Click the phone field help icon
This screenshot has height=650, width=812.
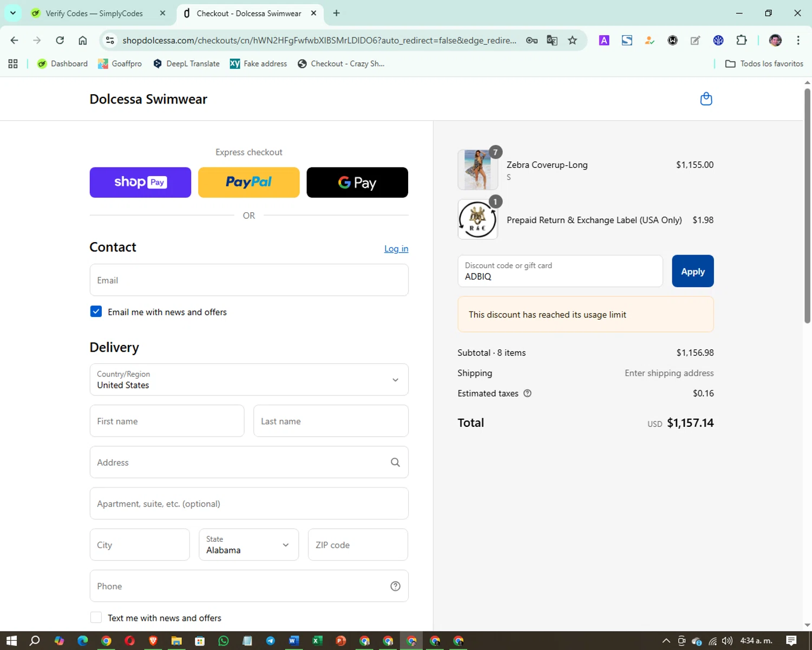(x=395, y=586)
